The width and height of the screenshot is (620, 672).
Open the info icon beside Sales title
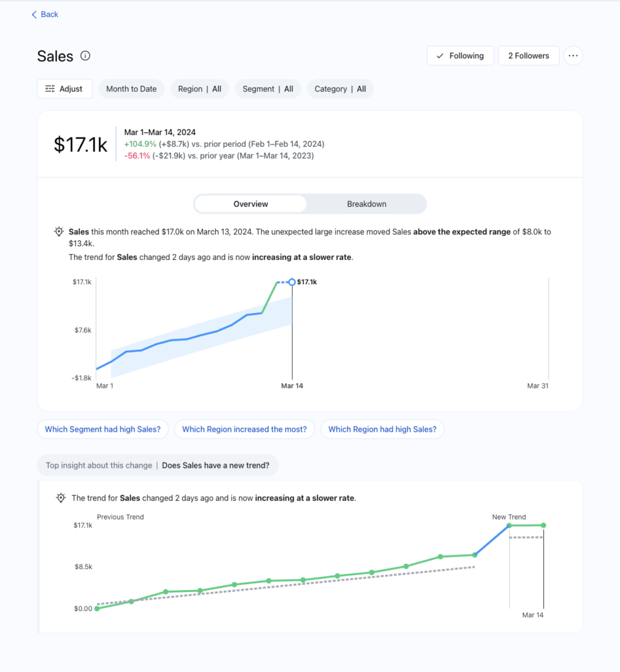point(85,56)
